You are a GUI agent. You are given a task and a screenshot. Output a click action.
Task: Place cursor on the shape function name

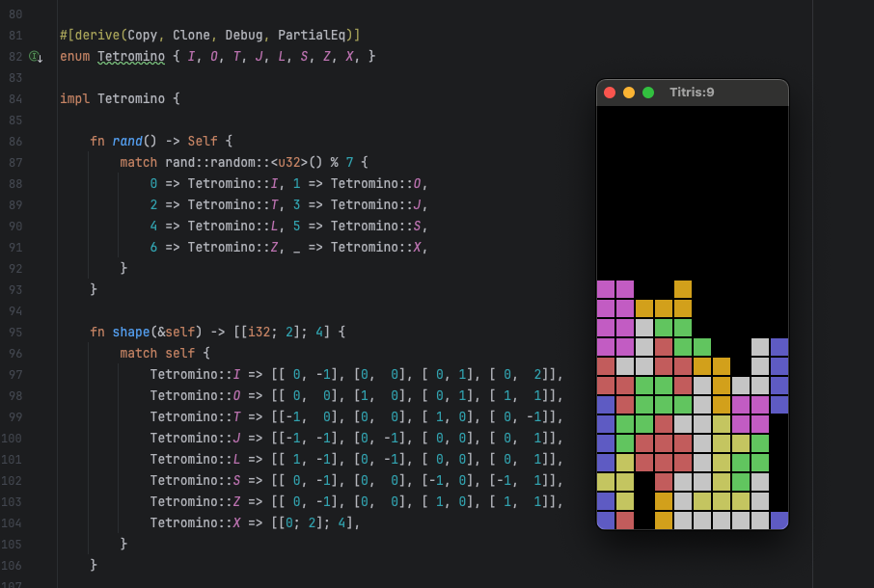131,332
